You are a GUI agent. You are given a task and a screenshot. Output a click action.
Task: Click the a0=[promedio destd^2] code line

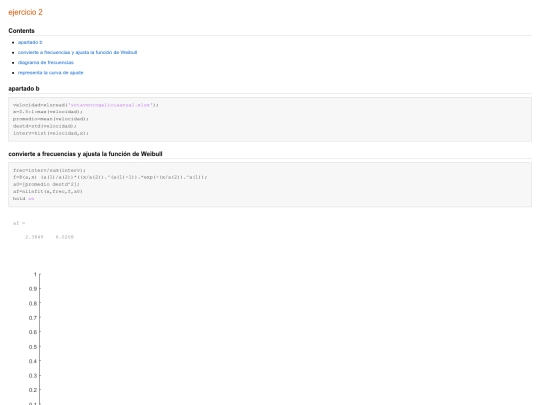pyautogui.click(x=46, y=184)
